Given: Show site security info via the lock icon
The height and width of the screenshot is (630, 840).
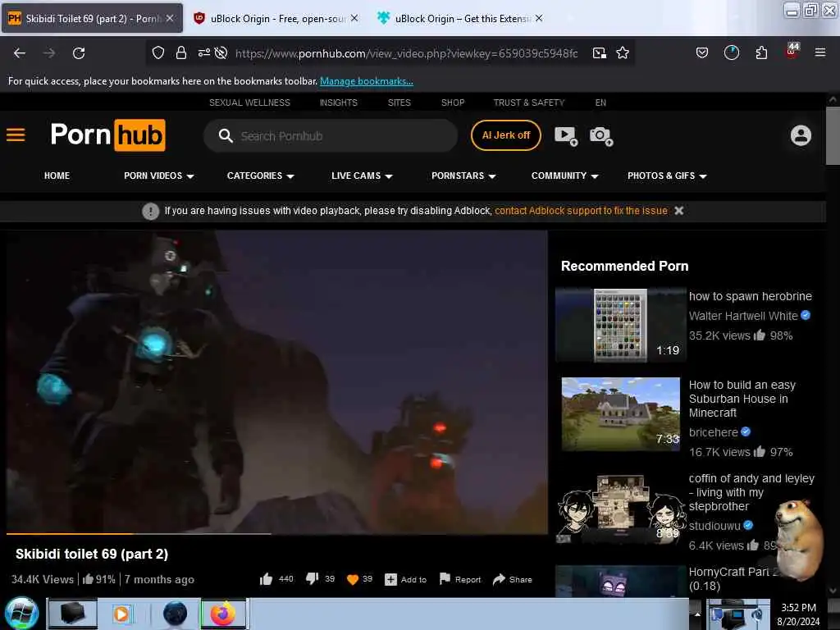Looking at the screenshot, I should coord(181,52).
